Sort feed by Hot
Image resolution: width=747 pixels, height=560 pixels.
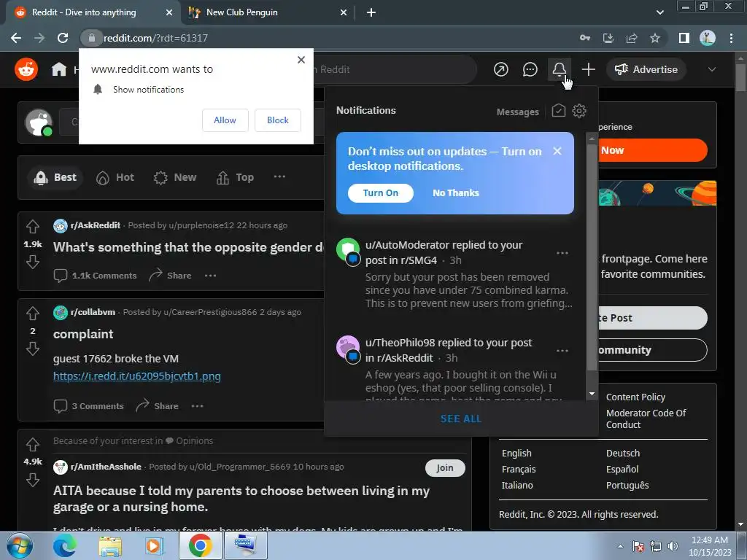(x=115, y=178)
